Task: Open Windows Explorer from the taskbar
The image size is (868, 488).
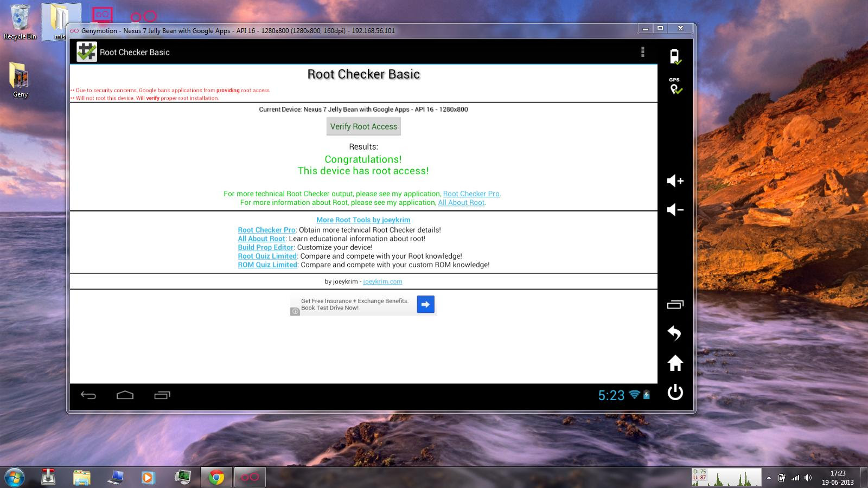Action: coord(82,477)
